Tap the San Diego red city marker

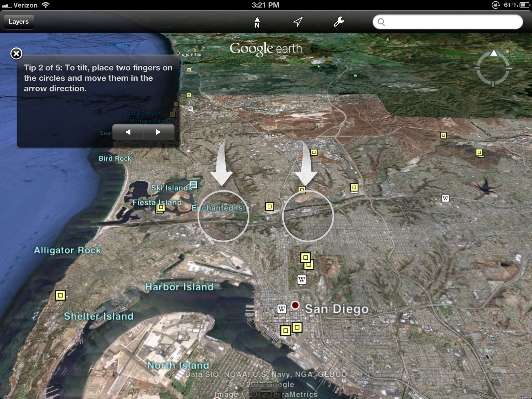(295, 305)
